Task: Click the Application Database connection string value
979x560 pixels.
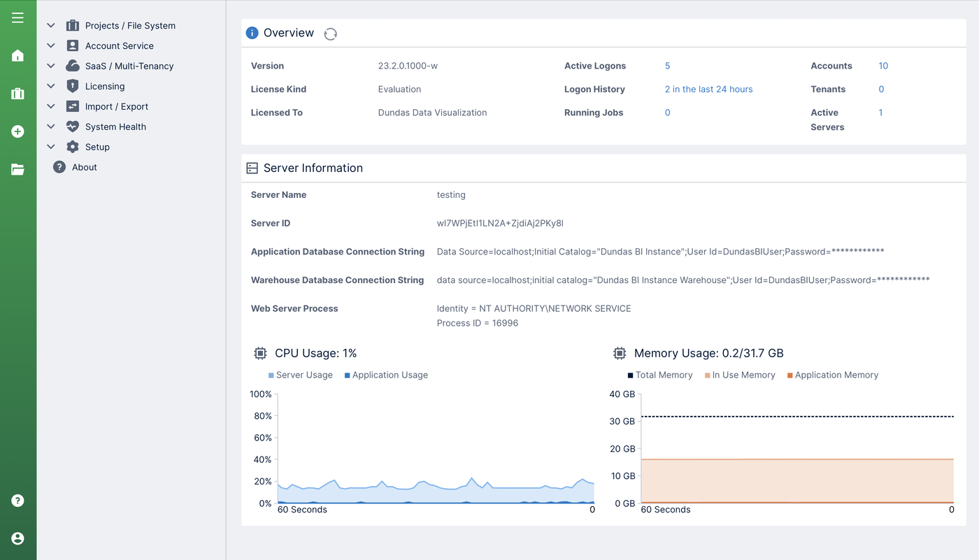Action: point(660,252)
